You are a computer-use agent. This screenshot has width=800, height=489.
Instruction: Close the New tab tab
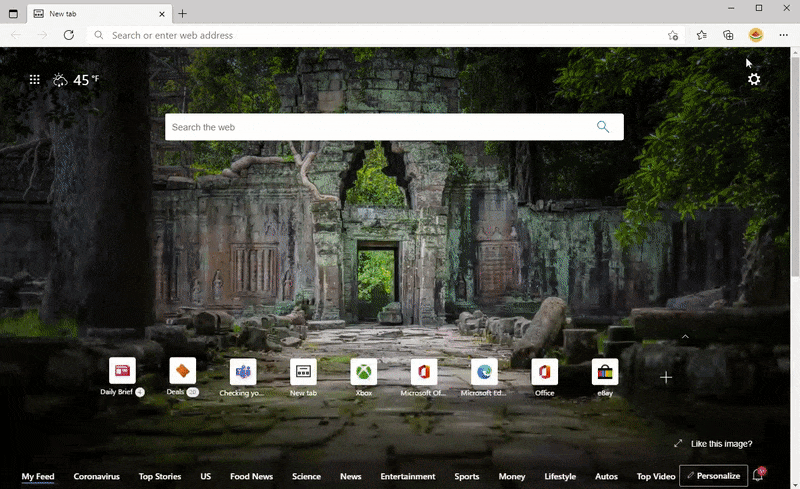(162, 14)
